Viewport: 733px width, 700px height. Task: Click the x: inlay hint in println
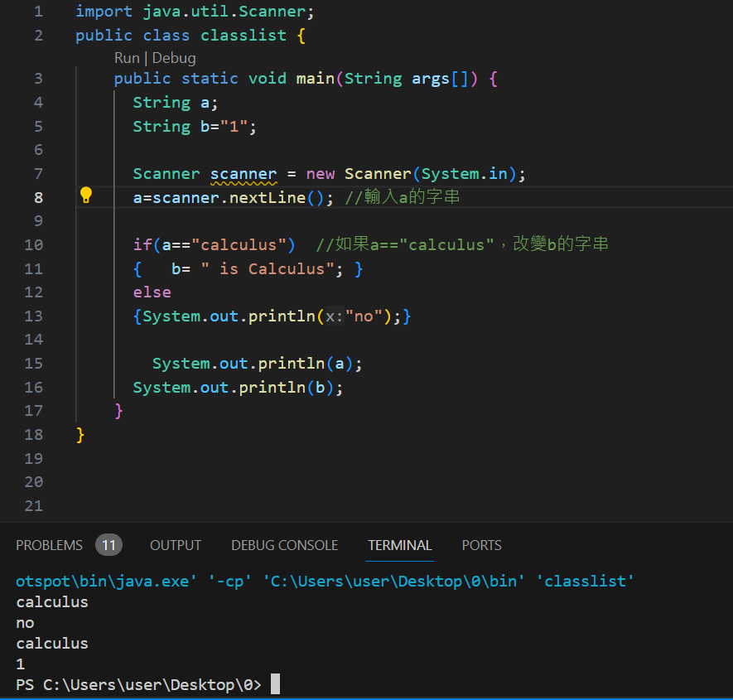coord(335,316)
